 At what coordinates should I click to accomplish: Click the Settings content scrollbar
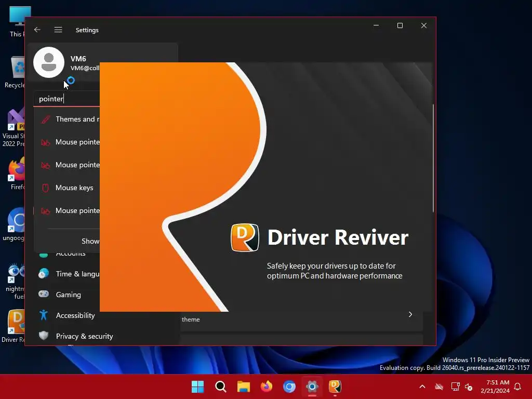pos(433,158)
